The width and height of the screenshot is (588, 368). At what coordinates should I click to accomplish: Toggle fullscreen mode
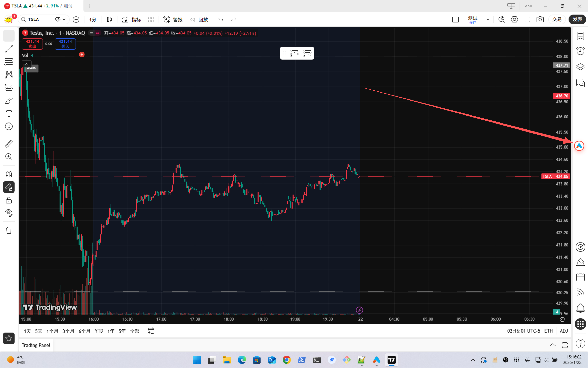click(x=527, y=19)
